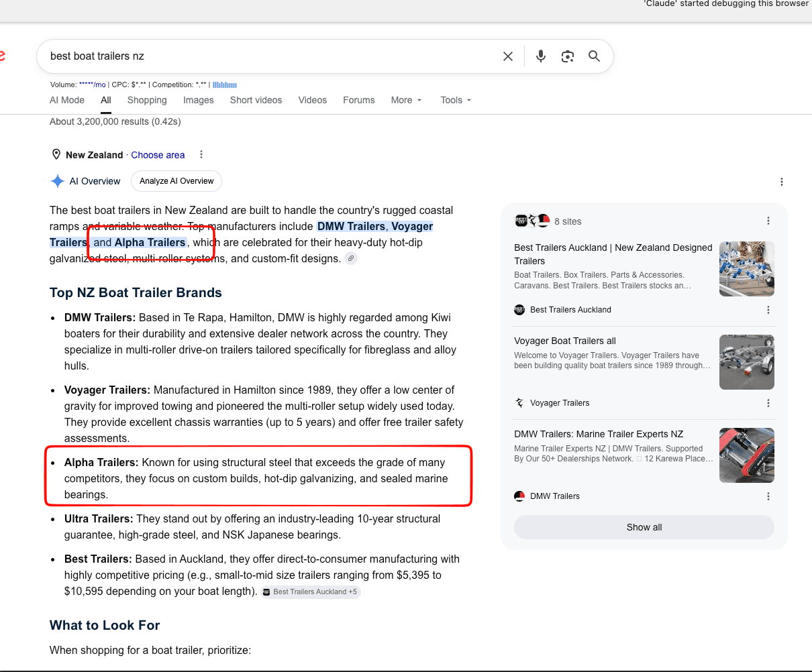
Task: Expand the More search filters dropdown
Action: [407, 100]
